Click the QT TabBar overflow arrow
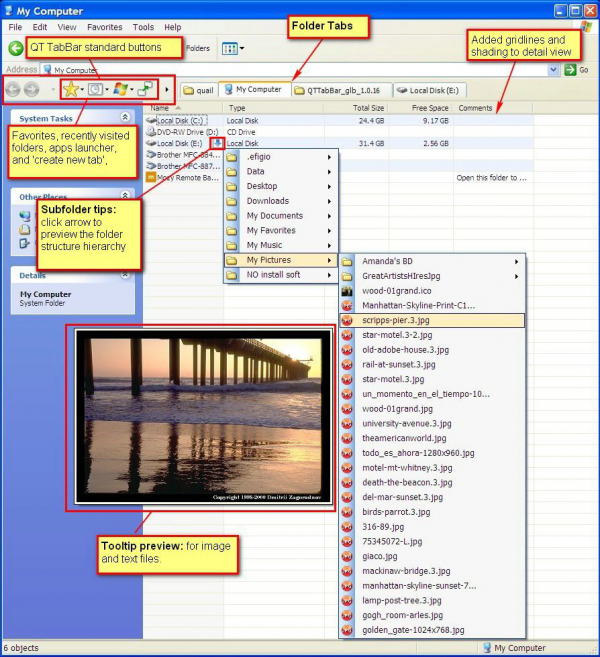Viewport: 600px width, 657px height. click(x=167, y=89)
